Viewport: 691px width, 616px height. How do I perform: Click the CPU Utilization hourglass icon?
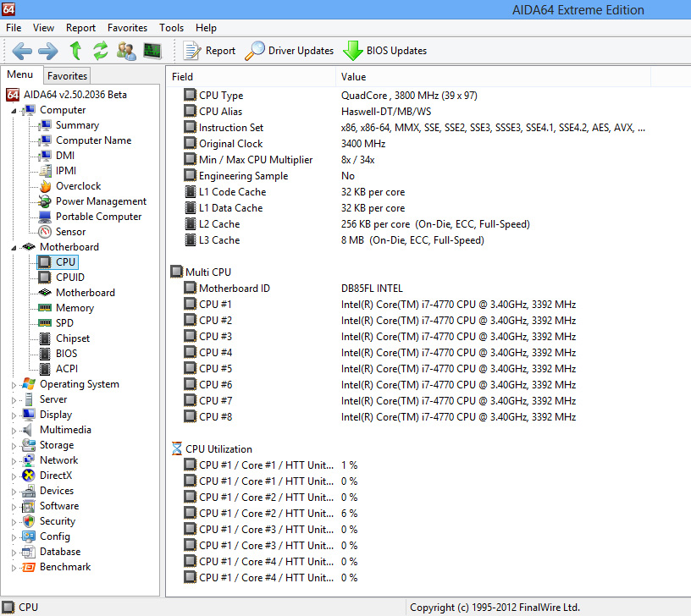click(x=177, y=448)
